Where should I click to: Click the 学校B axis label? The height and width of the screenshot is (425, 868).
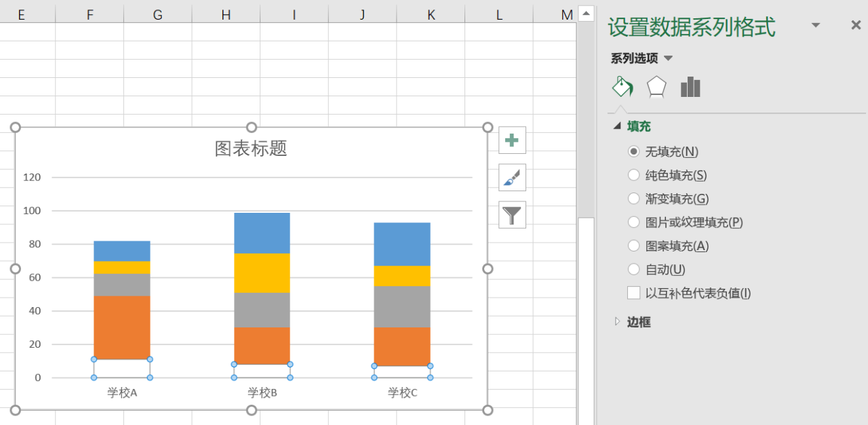[x=262, y=392]
